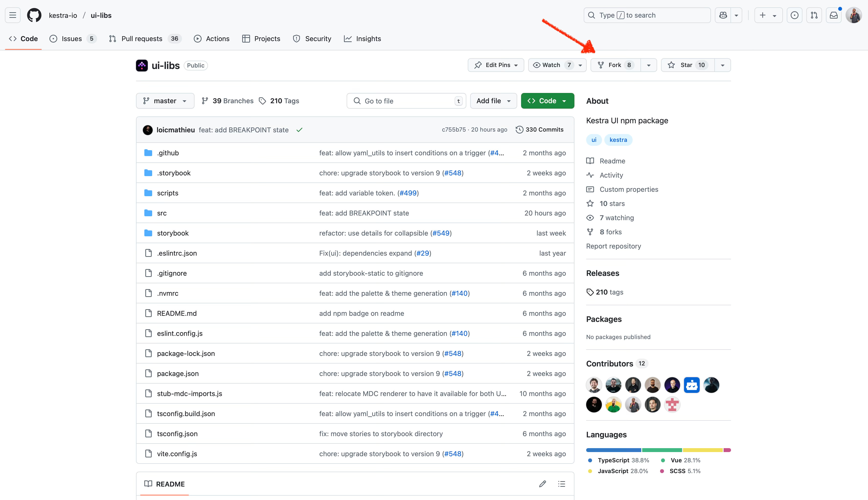Open pull request #549 link
The height and width of the screenshot is (500, 868).
(441, 233)
